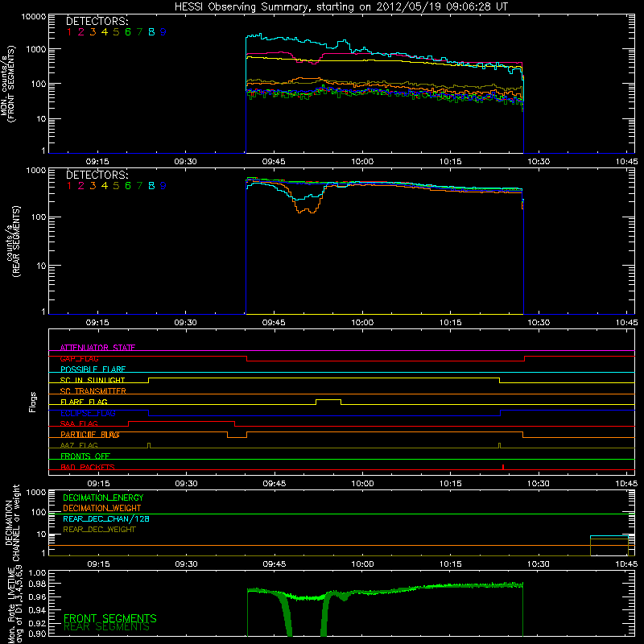Click the REAR_DEC_CHAN/128 legend label
The image size is (644, 644).
click(106, 518)
